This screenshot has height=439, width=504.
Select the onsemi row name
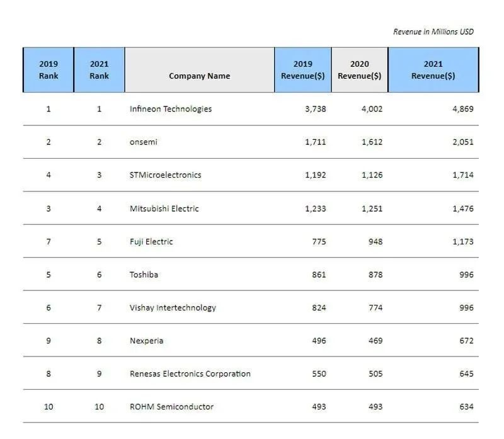pos(143,142)
